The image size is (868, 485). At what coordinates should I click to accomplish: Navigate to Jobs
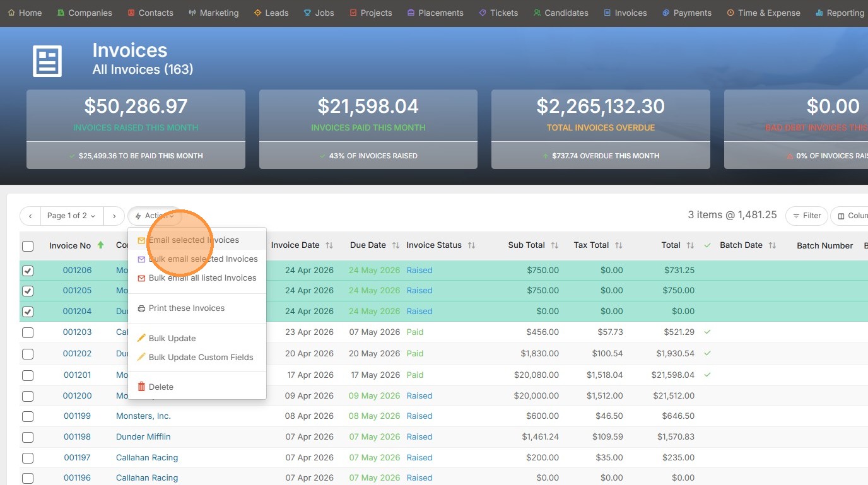(x=319, y=13)
